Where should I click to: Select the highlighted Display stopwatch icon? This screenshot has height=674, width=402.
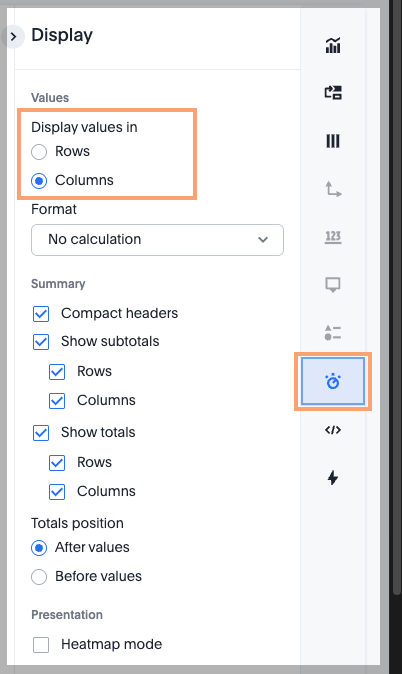tap(333, 381)
